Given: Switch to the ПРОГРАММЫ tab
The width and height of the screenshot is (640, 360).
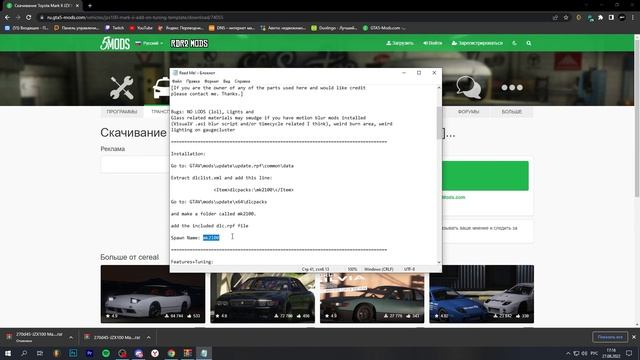Looking at the screenshot, I should (x=122, y=112).
